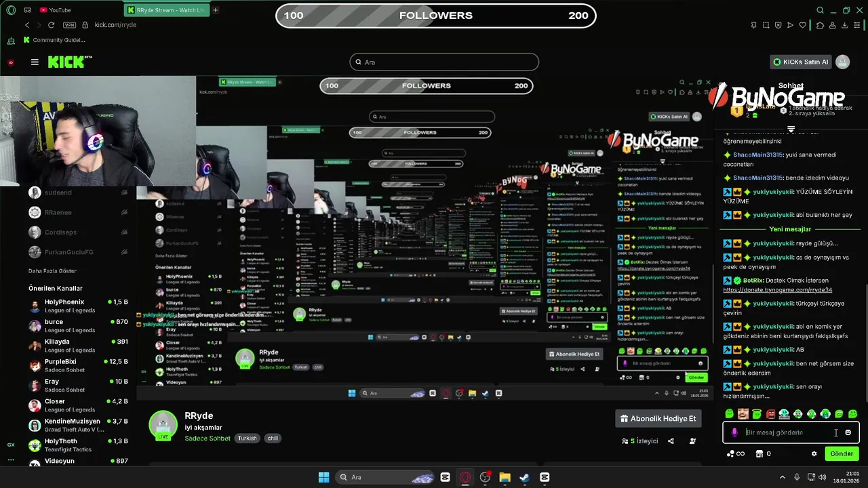Viewport: 868px width, 488px height.
Task: Open Windows Start menu
Action: (x=323, y=477)
